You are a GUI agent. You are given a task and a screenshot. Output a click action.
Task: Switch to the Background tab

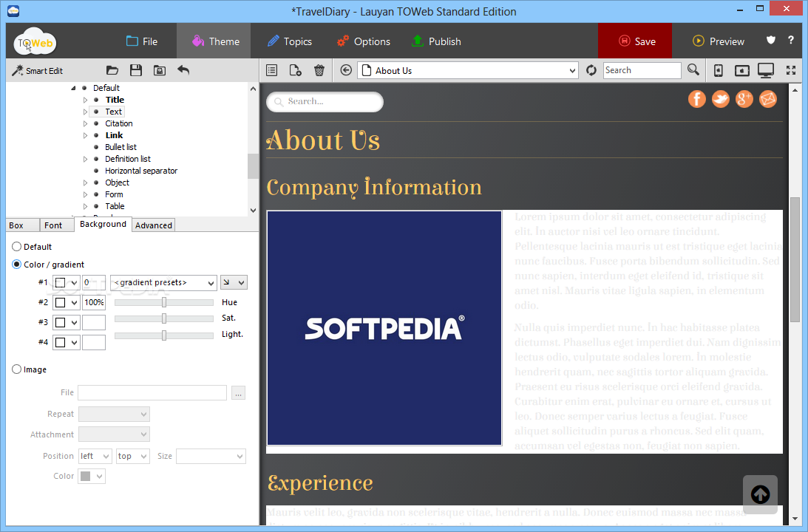point(103,224)
